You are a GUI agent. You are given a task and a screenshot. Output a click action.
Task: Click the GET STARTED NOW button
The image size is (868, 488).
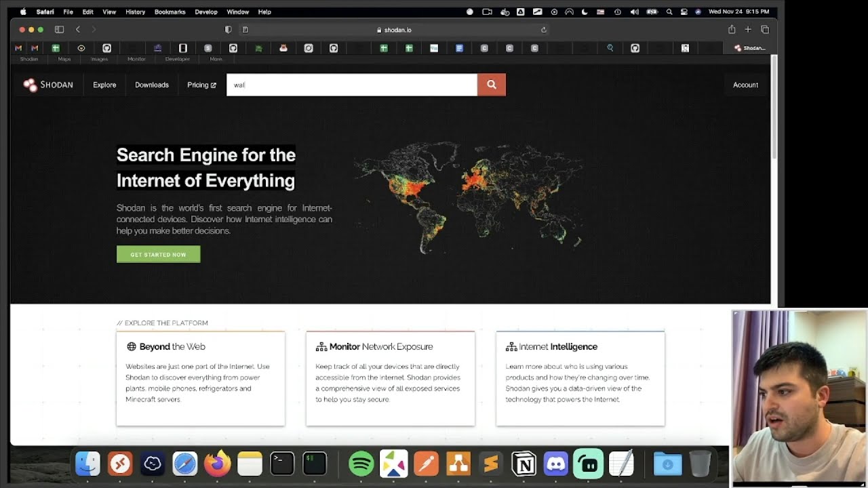(158, 254)
